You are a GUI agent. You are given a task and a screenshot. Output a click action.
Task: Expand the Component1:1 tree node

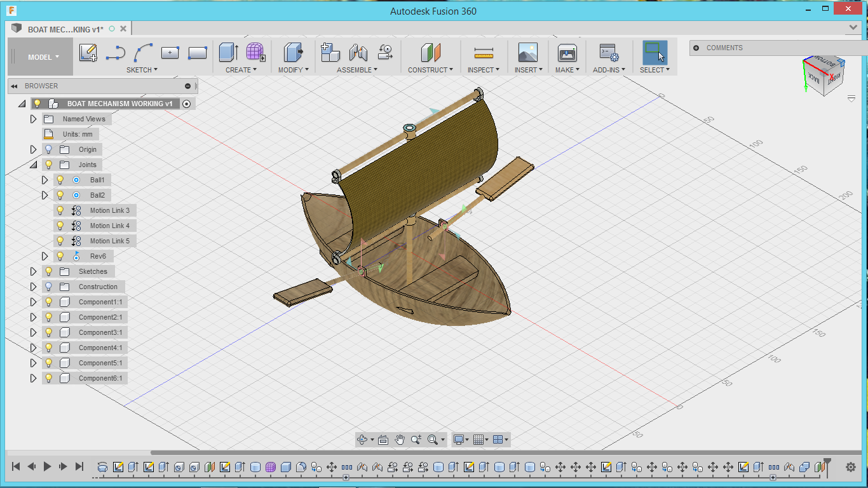[x=34, y=302]
